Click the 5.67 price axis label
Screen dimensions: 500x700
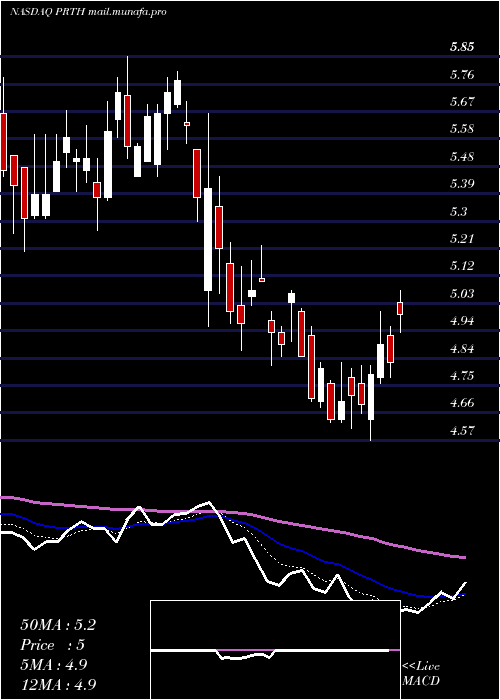pyautogui.click(x=462, y=102)
